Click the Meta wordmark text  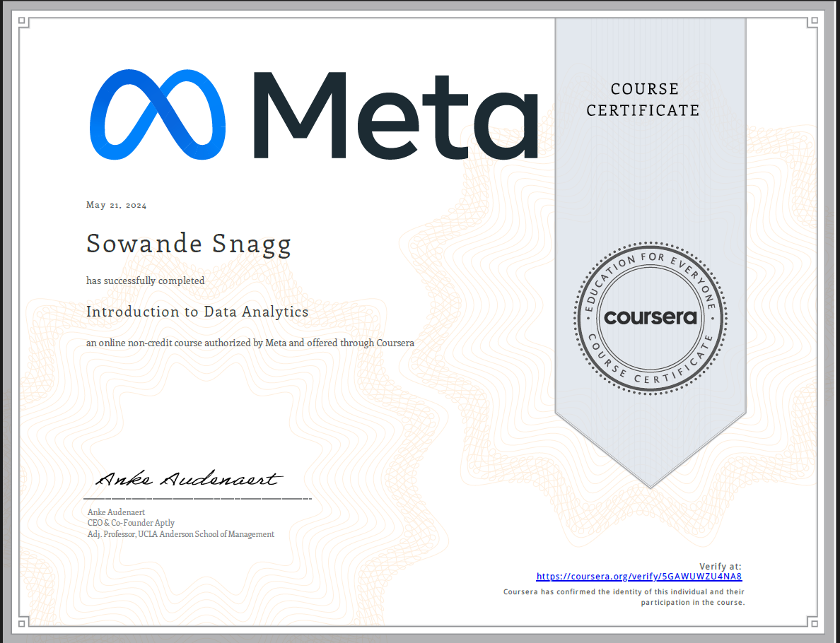(x=396, y=114)
